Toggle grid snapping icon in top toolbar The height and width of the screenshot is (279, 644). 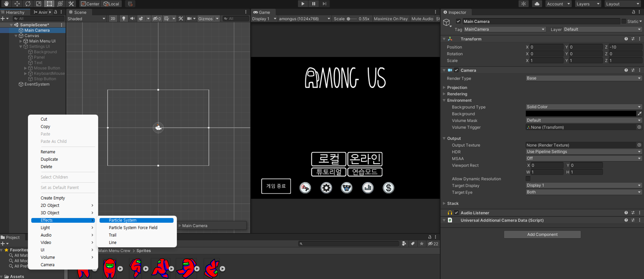point(130,4)
